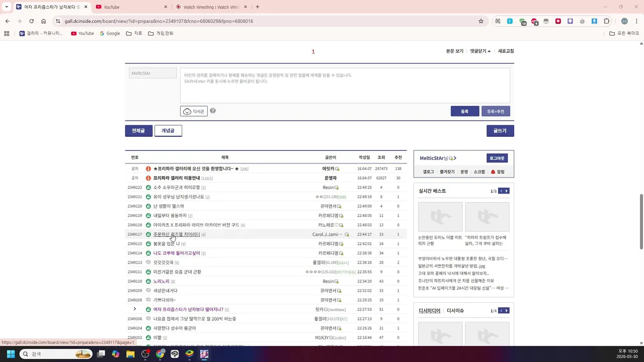
Task: Select the 개념글 tab
Action: point(168,131)
